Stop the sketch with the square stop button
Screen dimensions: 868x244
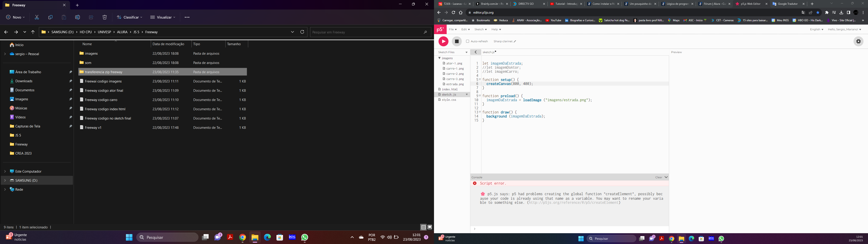coord(457,41)
